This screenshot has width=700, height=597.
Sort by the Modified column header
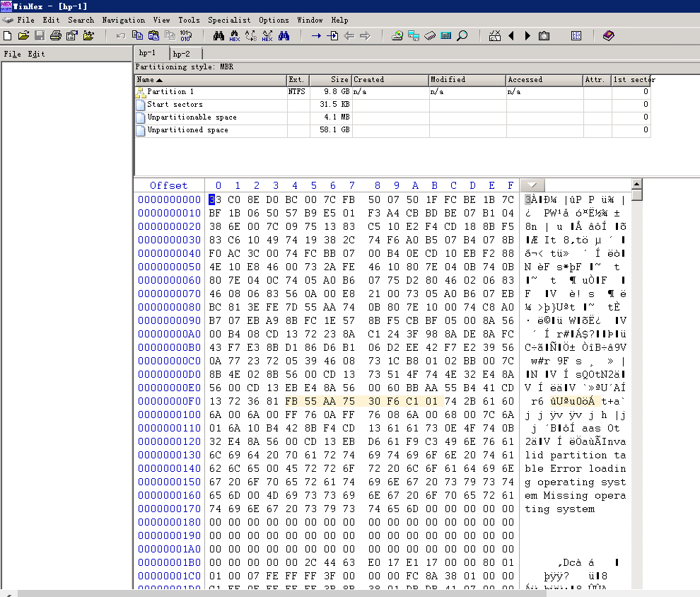point(467,80)
